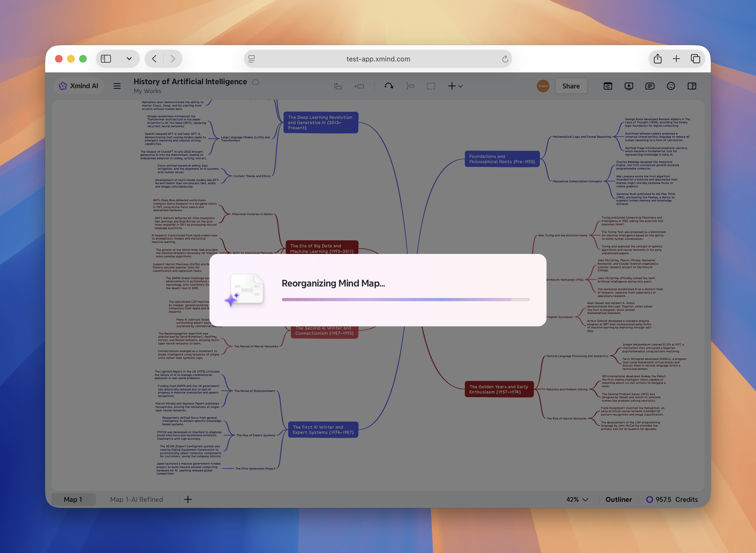
Task: Open the insert plus dropdown
Action: 455,86
